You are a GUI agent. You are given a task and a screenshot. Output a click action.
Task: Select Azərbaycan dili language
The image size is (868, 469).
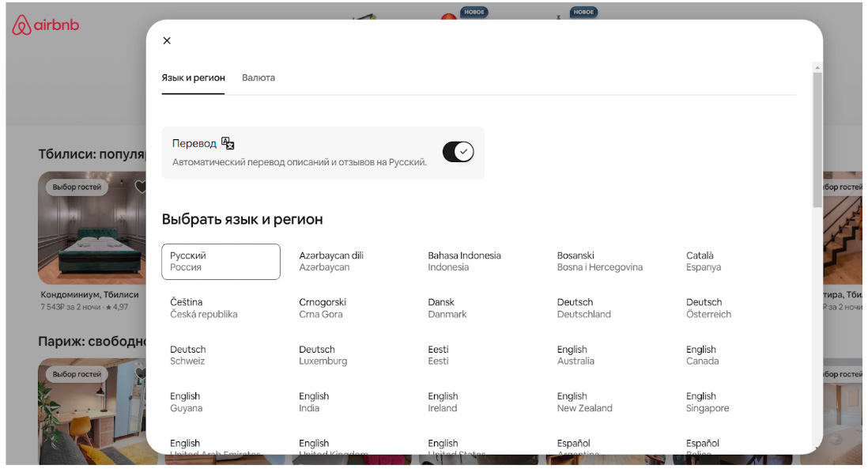click(331, 262)
